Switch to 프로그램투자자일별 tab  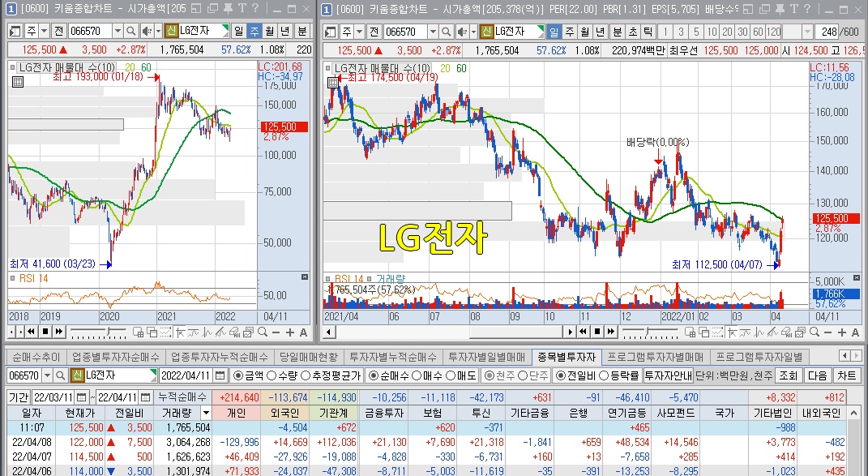pos(759,357)
